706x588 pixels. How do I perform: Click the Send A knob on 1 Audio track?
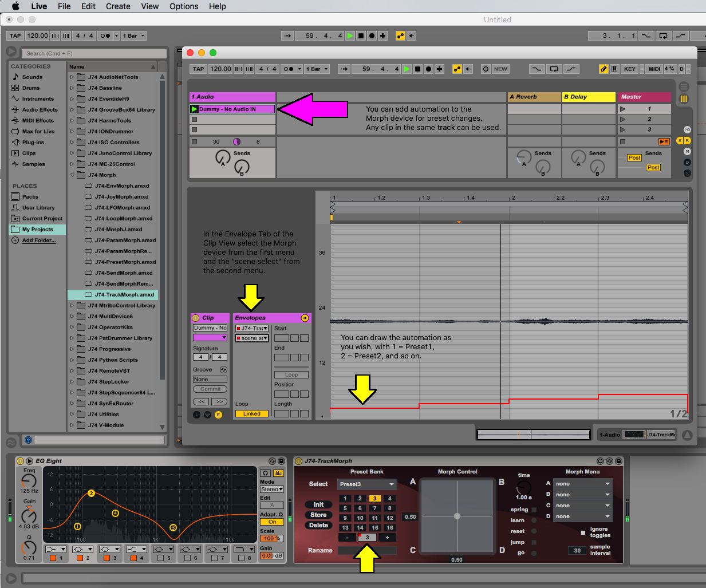(223, 158)
